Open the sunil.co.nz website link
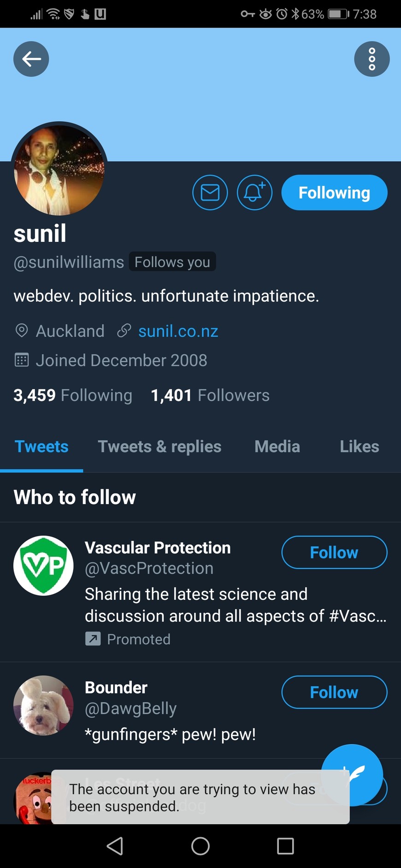The width and height of the screenshot is (401, 868). 178,331
